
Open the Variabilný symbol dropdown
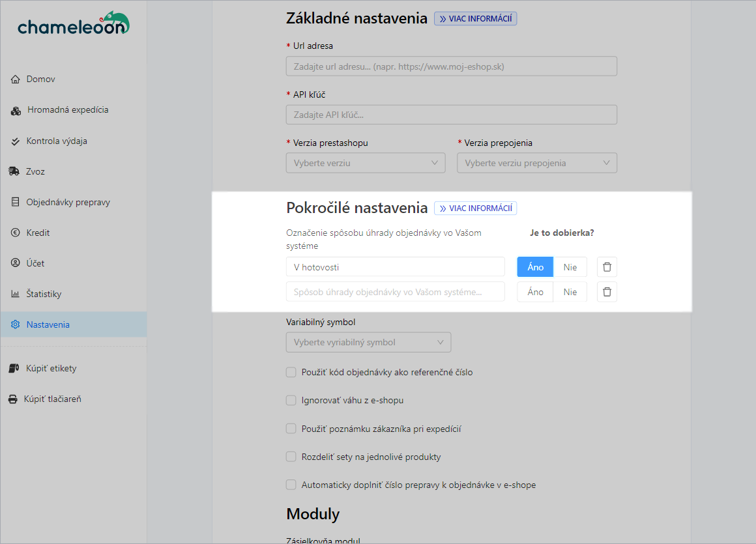tap(368, 341)
